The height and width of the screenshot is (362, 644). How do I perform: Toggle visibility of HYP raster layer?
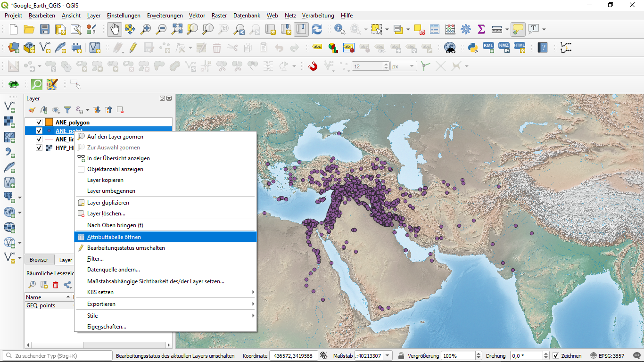[x=39, y=148]
